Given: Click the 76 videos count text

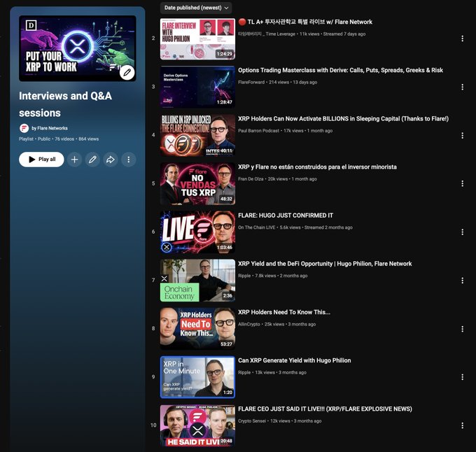Looking at the screenshot, I should pos(64,139).
